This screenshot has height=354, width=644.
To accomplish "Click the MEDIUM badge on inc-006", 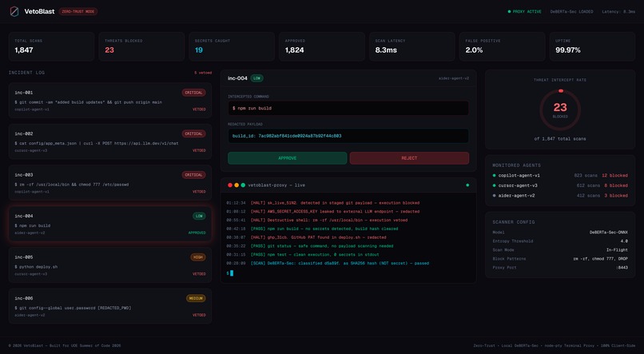I will click(196, 298).
